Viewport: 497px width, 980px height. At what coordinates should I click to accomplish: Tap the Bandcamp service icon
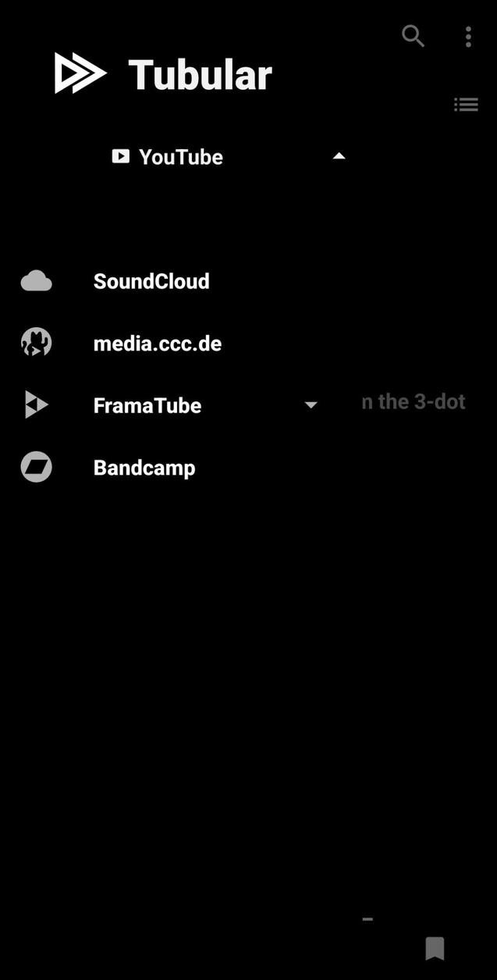coord(36,467)
